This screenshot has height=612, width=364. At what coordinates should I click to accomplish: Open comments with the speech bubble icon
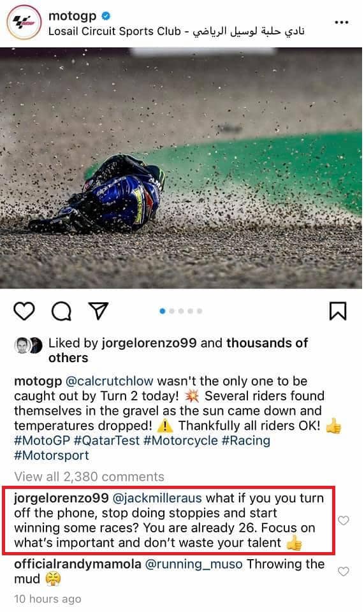(x=62, y=311)
